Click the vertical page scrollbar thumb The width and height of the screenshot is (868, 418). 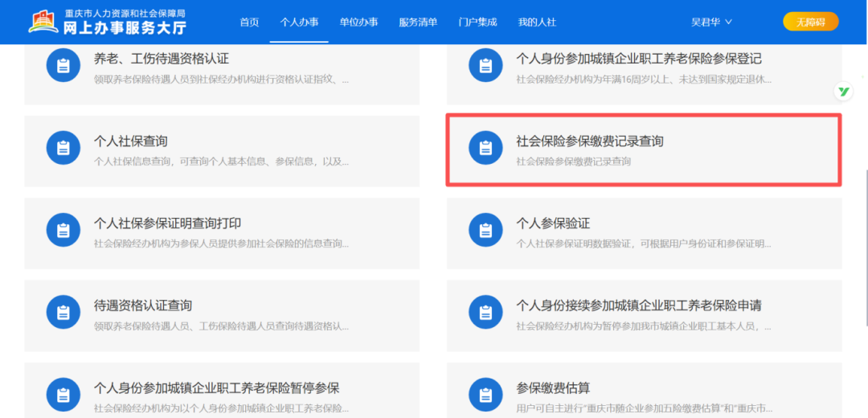tap(866, 248)
